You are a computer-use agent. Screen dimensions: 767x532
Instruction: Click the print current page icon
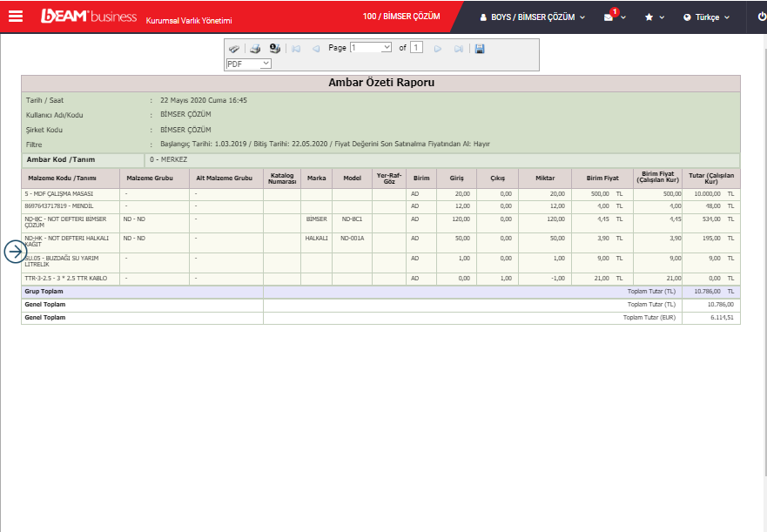pyautogui.click(x=274, y=49)
